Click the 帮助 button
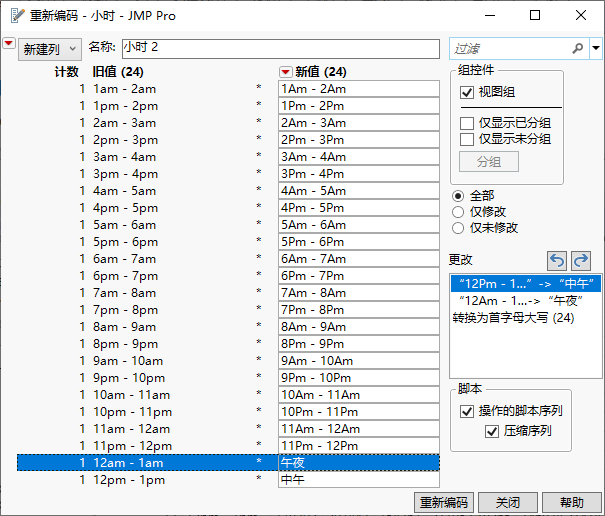Viewport: 605px width, 516px height. [572, 502]
